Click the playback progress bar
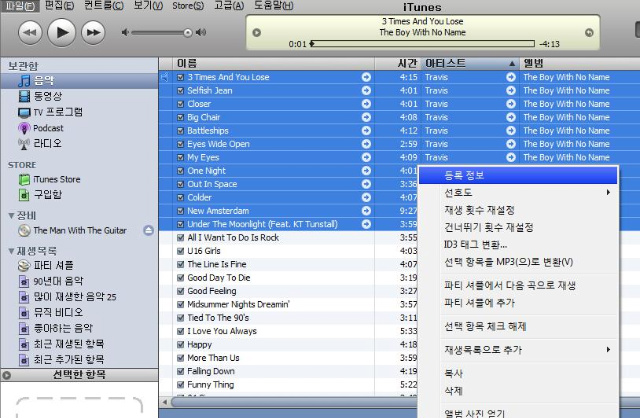640x418 pixels. coord(422,43)
